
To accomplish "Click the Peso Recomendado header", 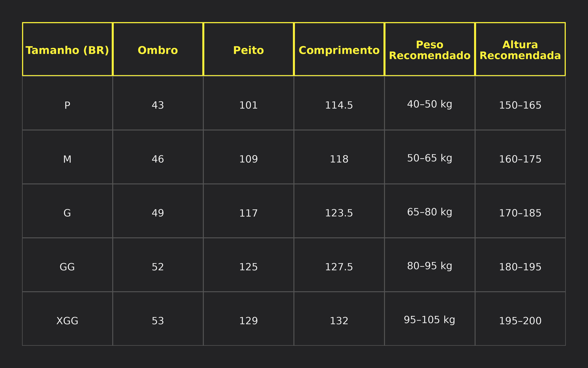I will (x=430, y=50).
